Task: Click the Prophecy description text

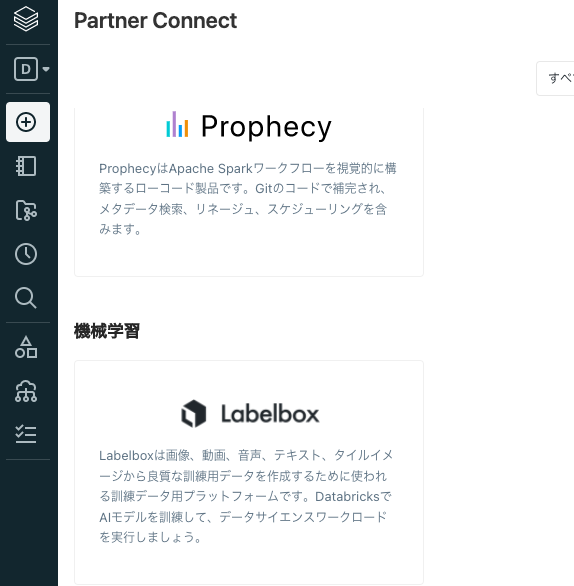Action: [247, 198]
